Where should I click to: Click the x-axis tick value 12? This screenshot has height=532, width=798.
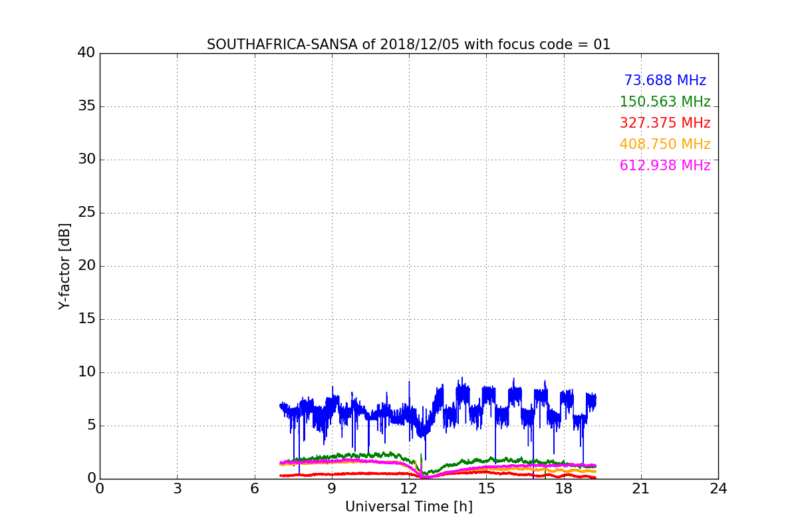(409, 489)
